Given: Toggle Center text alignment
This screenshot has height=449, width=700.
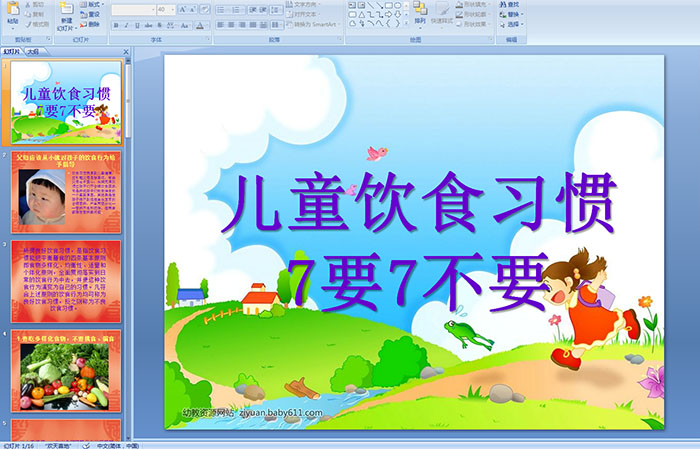Looking at the screenshot, I should [x=231, y=25].
